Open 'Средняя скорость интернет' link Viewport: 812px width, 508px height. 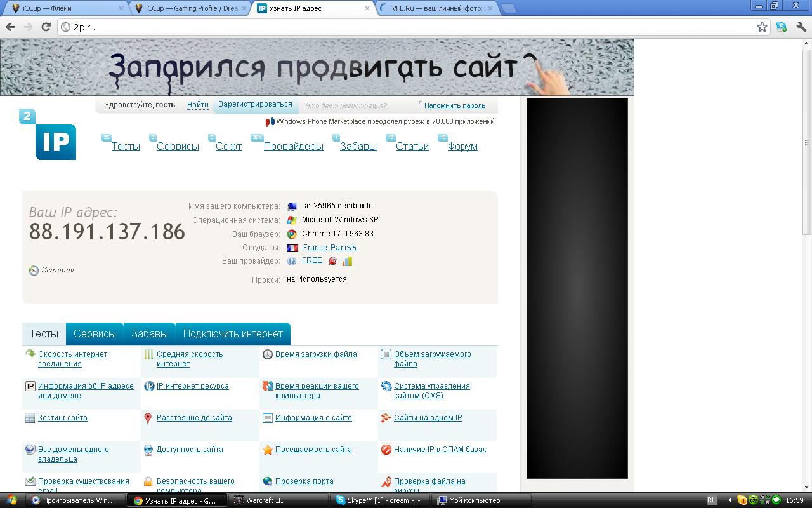pos(190,359)
